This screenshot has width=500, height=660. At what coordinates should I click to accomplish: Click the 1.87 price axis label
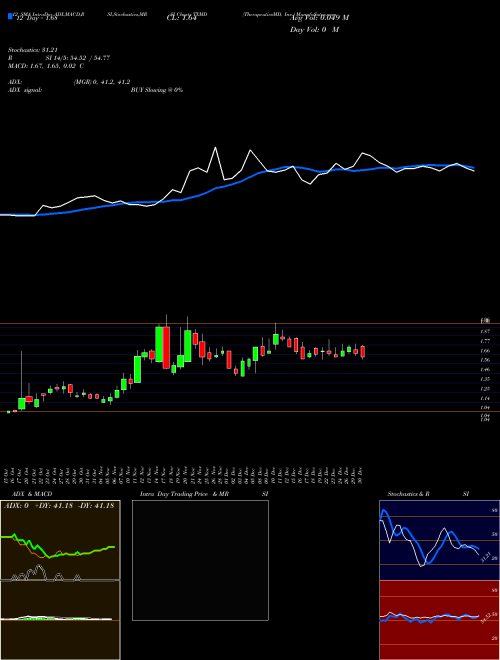point(484,332)
